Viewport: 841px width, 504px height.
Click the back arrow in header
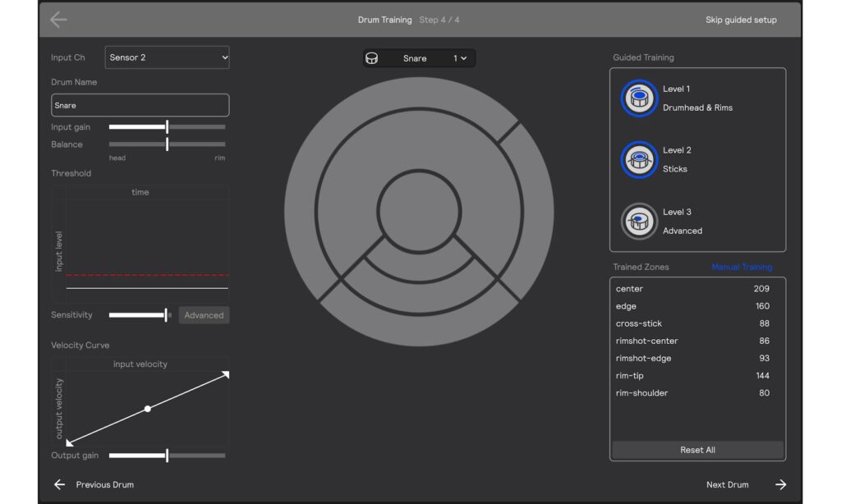click(58, 20)
